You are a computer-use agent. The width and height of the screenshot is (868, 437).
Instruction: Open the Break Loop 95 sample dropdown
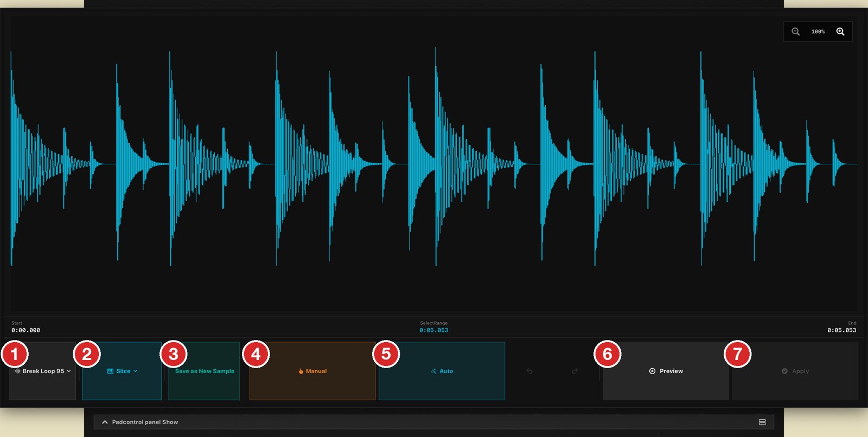coord(43,371)
